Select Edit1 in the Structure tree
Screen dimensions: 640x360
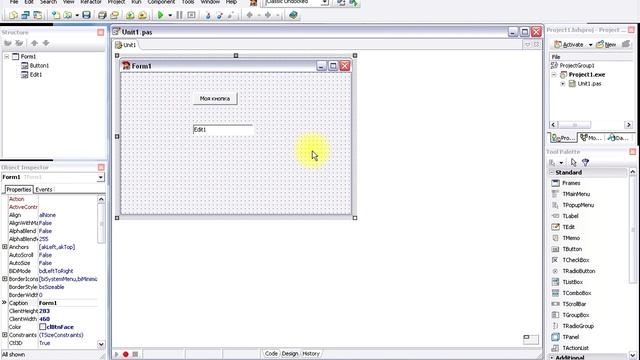pos(36,75)
